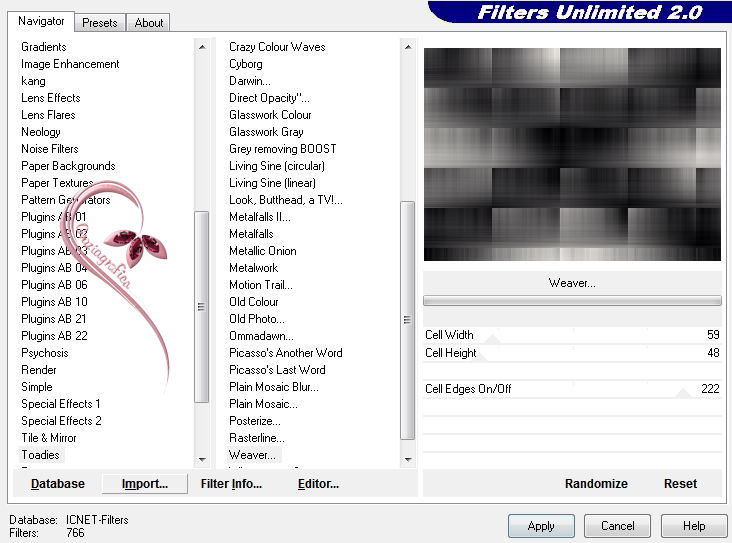Screen dimensions: 732x543
Task: Reset the filter parameters
Action: pyautogui.click(x=680, y=484)
